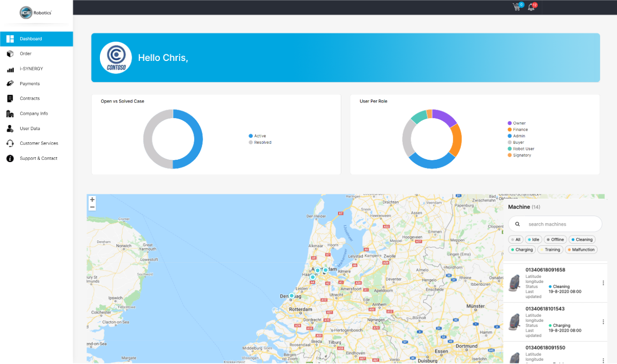Click the User Data person icon
Viewport: 617px width, 364px height.
point(10,128)
